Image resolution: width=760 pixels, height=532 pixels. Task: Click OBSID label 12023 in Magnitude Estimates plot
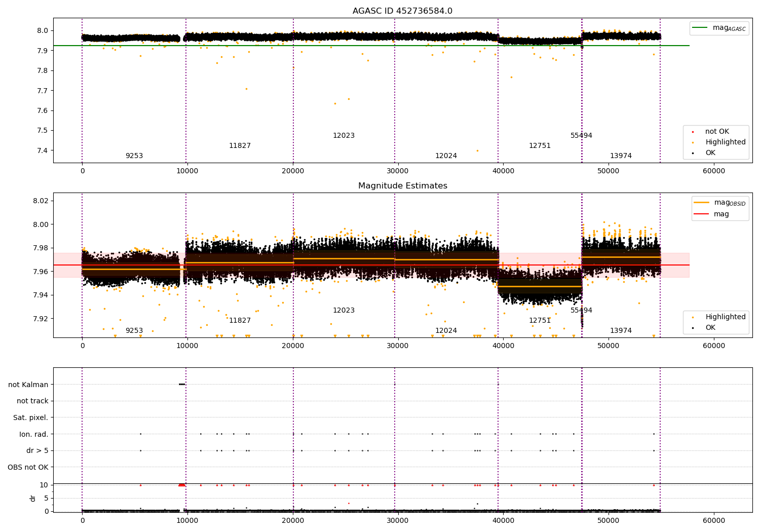(344, 311)
